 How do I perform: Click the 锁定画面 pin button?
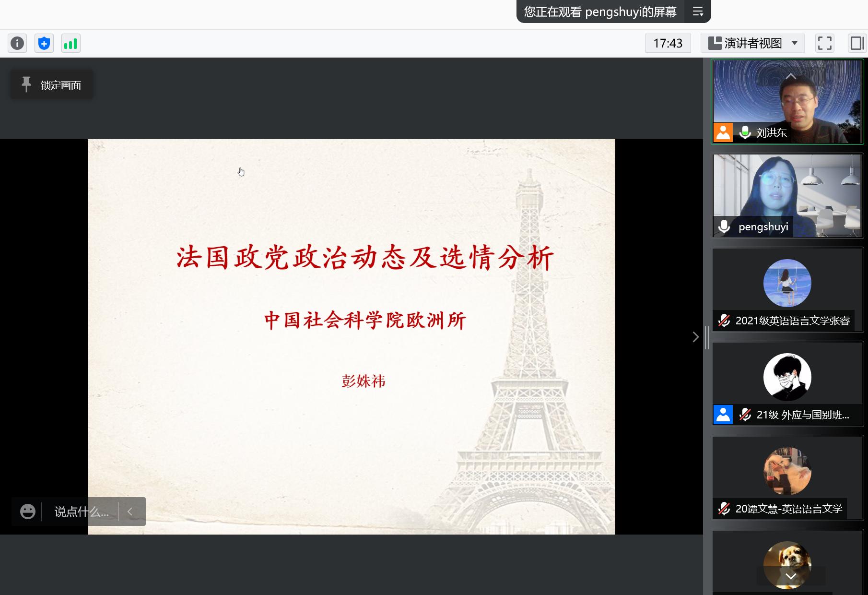52,85
